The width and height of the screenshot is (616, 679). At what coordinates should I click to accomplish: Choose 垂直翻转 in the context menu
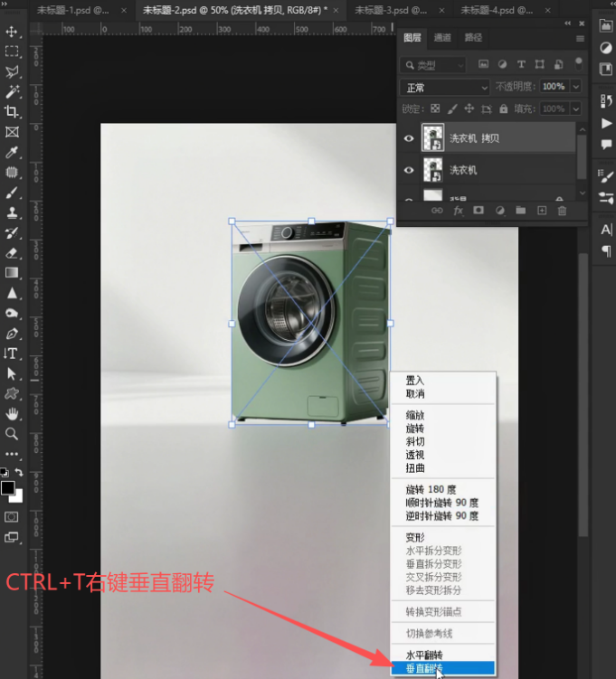click(x=442, y=668)
